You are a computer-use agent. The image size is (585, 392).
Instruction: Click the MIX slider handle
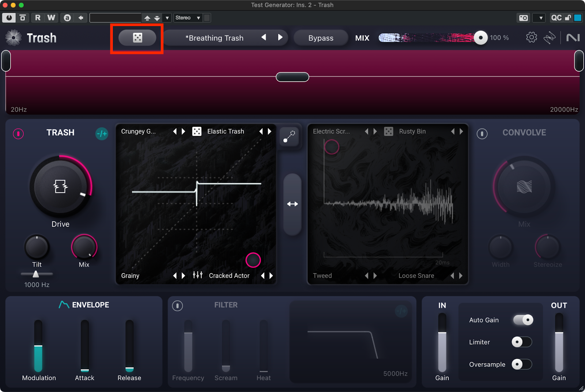pos(480,38)
